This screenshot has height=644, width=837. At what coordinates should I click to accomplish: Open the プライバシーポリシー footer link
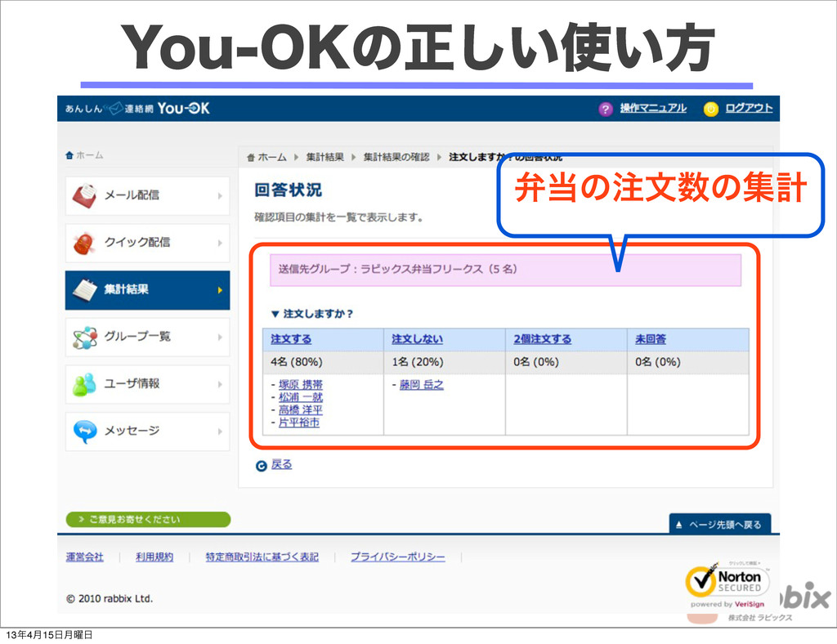point(398,557)
